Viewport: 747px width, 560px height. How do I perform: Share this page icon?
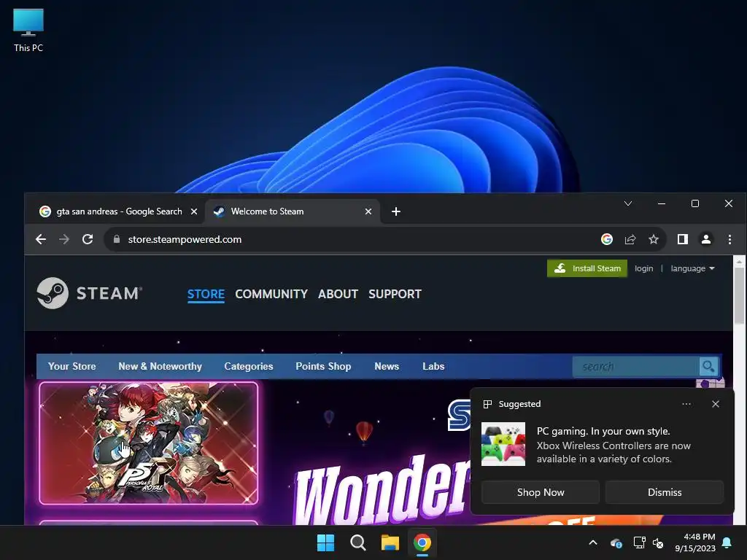pyautogui.click(x=630, y=239)
